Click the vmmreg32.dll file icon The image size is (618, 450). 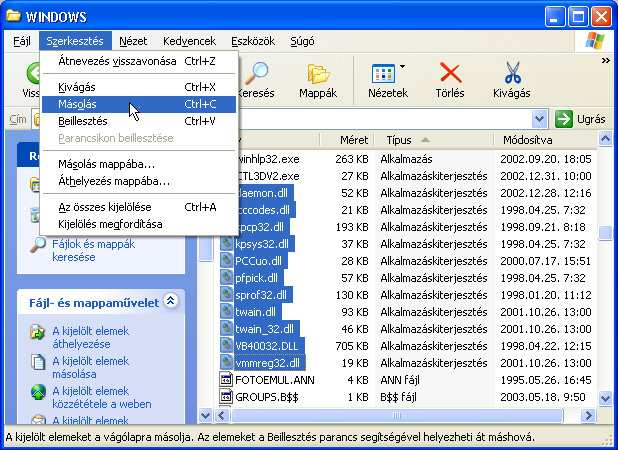[x=226, y=363]
